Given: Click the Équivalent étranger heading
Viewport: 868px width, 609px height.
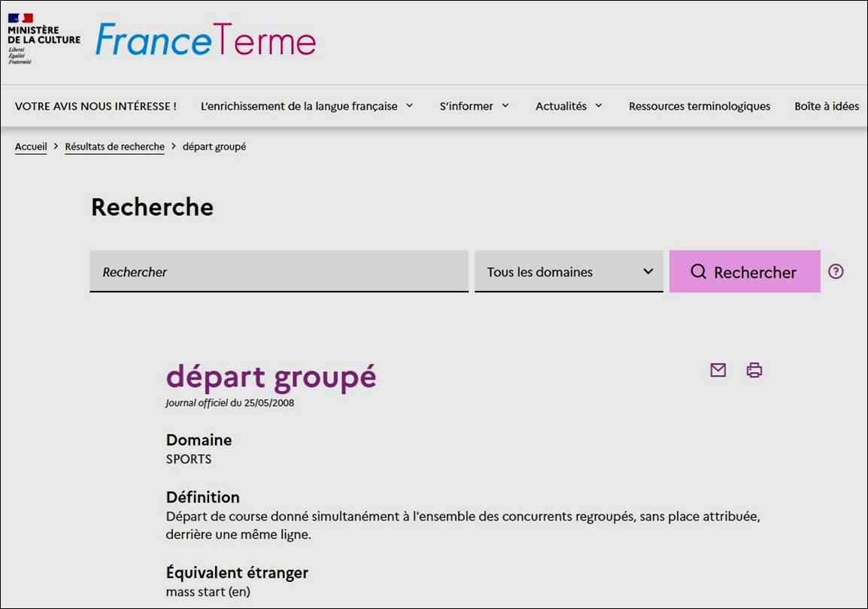Looking at the screenshot, I should pos(237,572).
